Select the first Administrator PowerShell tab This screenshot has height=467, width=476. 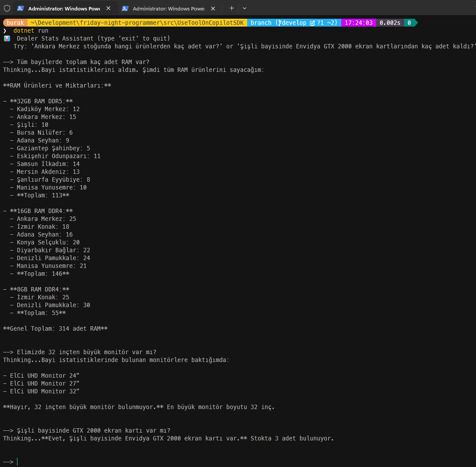click(64, 8)
